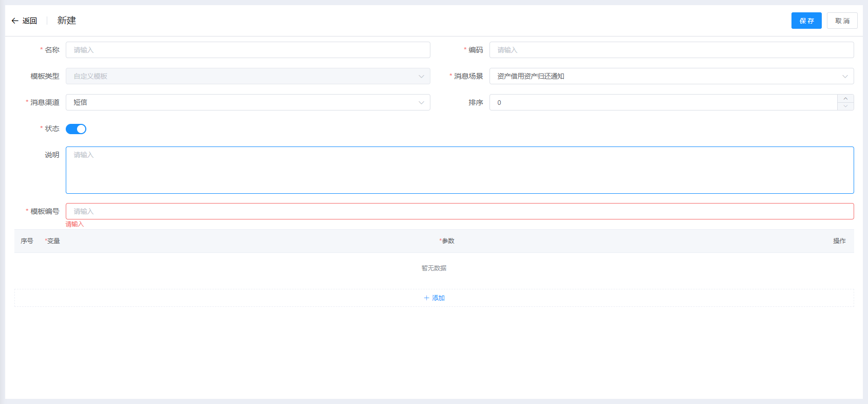Viewport: 868px width, 404px height.
Task: Click the 操作 column header
Action: [x=839, y=241]
